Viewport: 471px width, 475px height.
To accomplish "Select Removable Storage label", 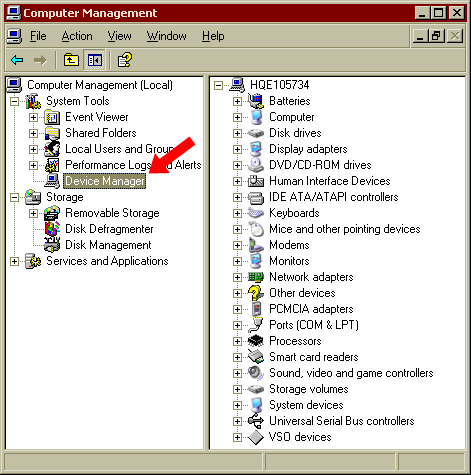I will click(112, 213).
